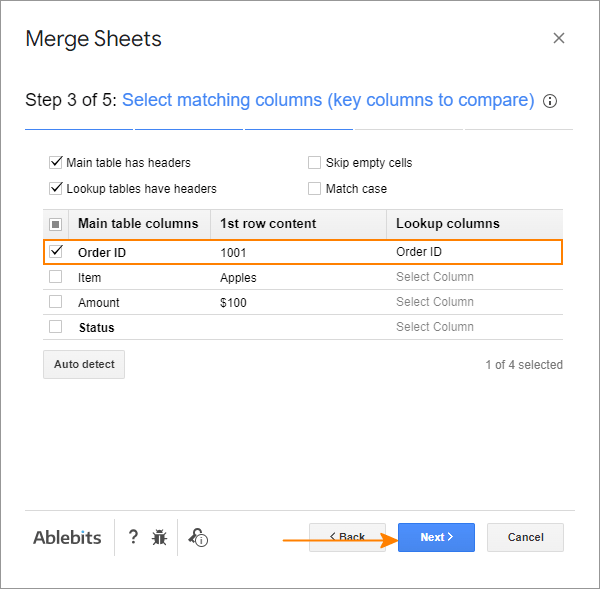Click the Main table columns header
The height and width of the screenshot is (589, 600).
[x=138, y=224]
